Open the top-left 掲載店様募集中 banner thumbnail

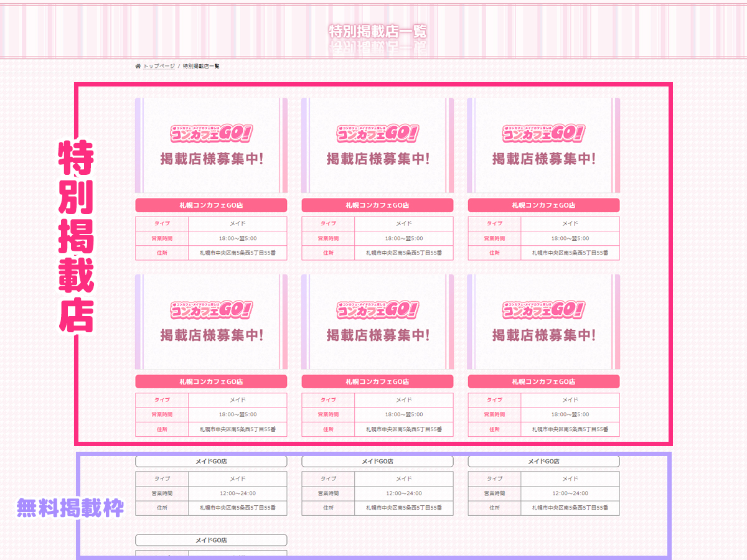[x=211, y=145]
